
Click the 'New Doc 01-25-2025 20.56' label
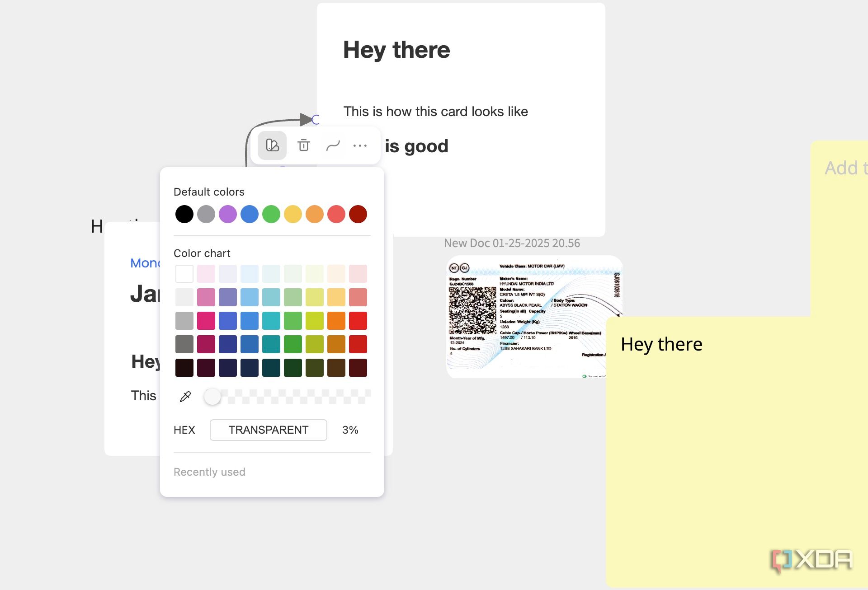512,243
